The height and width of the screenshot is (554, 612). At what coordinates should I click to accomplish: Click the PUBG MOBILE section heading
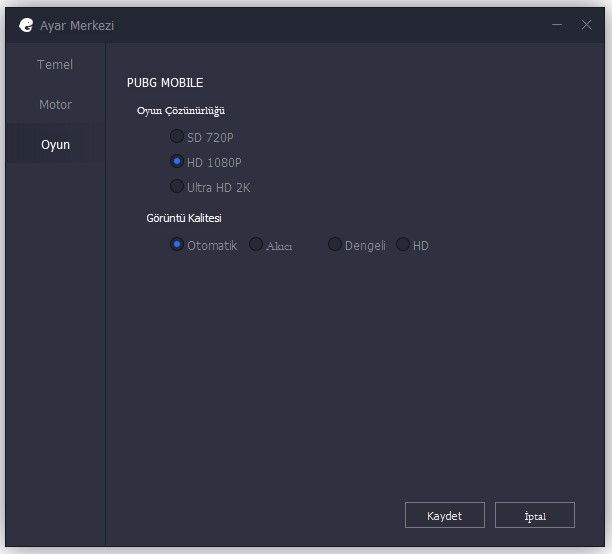[x=165, y=83]
